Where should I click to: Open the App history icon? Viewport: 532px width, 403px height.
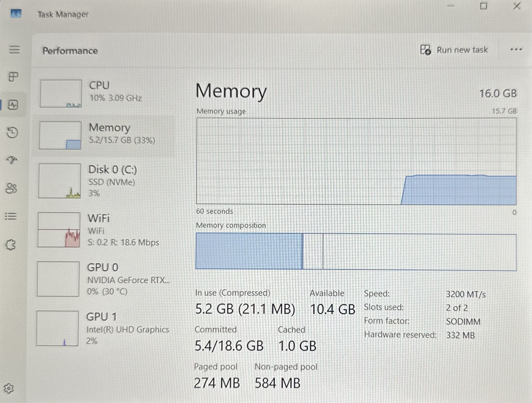point(12,132)
